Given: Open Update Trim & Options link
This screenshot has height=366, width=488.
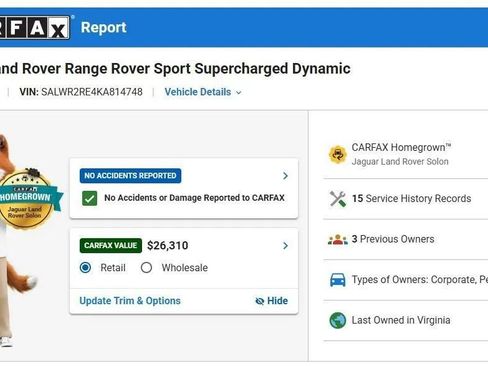Looking at the screenshot, I should click(x=130, y=301).
